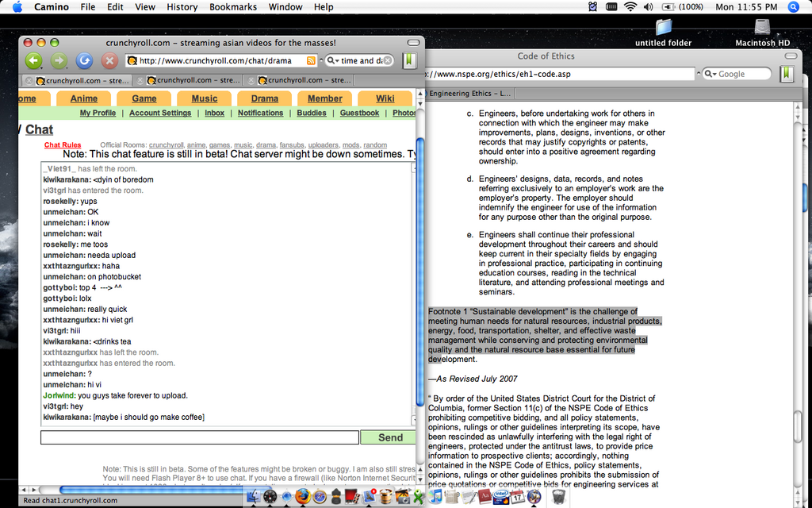Open the Dashboard gauge icon in the Dock
812x508 pixels.
pos(270,496)
